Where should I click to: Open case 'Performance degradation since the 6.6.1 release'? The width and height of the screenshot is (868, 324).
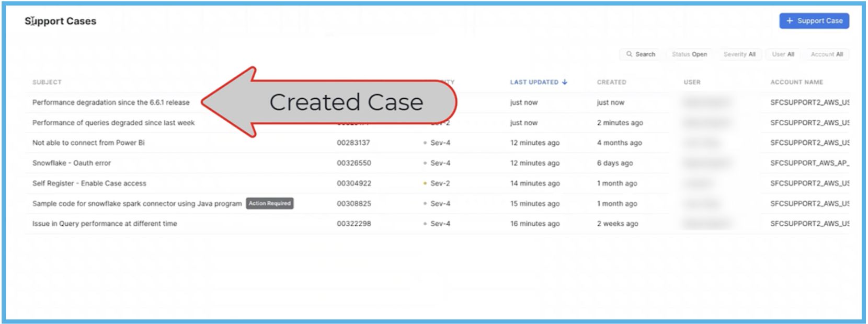tap(111, 102)
